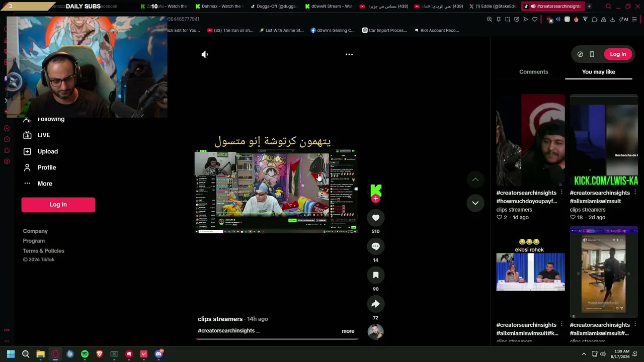Click the snapshot selection icon in address bar
Image resolution: width=644 pixels, height=362 pixels.
click(x=508, y=19)
